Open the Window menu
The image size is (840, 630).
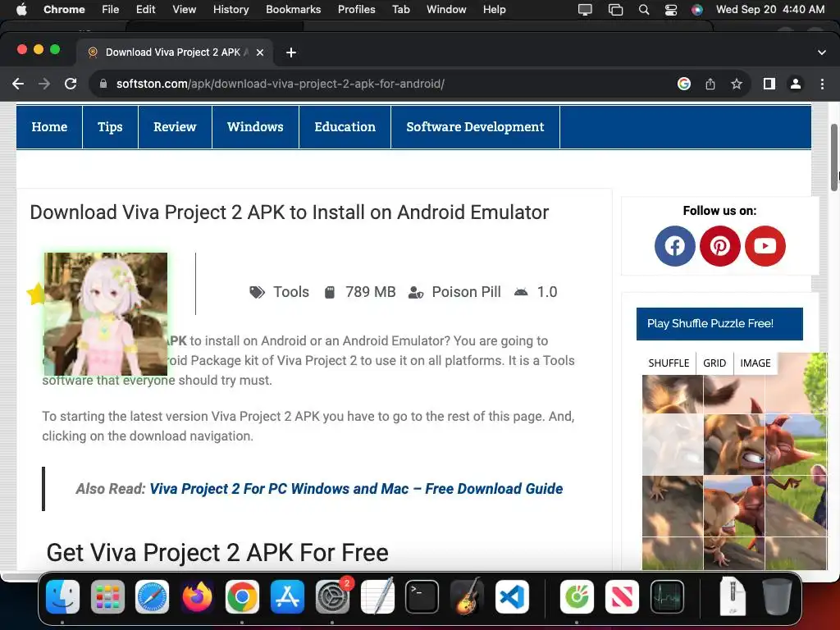tap(446, 9)
